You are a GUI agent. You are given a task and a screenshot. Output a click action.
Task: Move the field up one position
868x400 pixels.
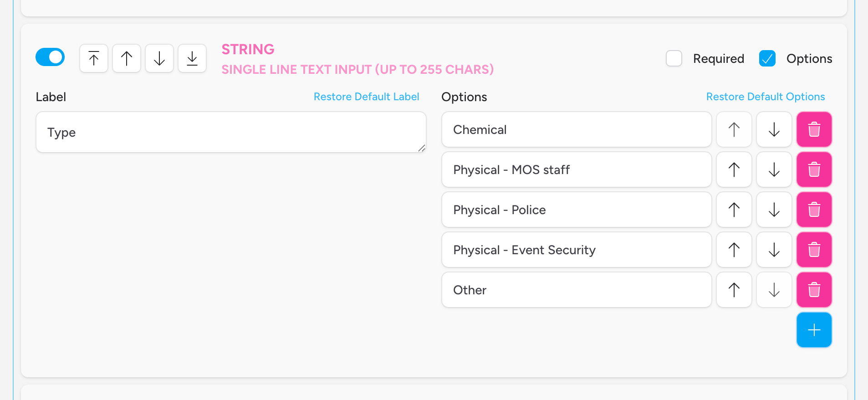point(126,58)
